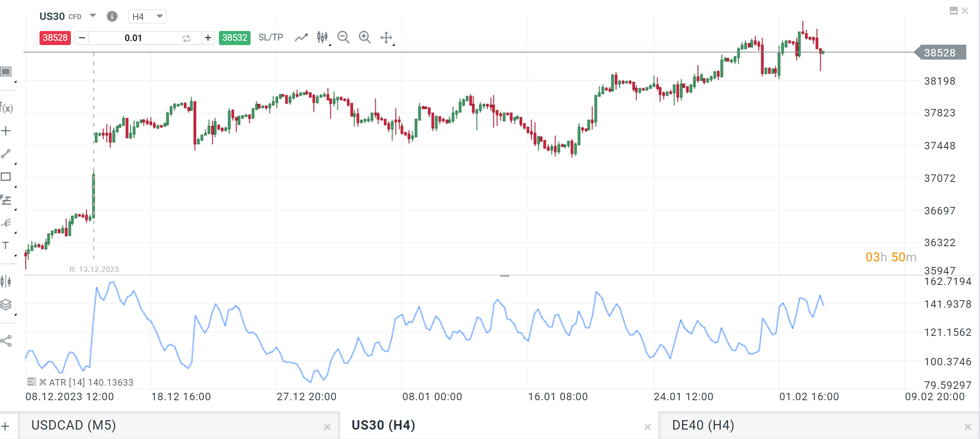
Task: Select the Fibonacci fan lines tool
Action: (x=6, y=223)
